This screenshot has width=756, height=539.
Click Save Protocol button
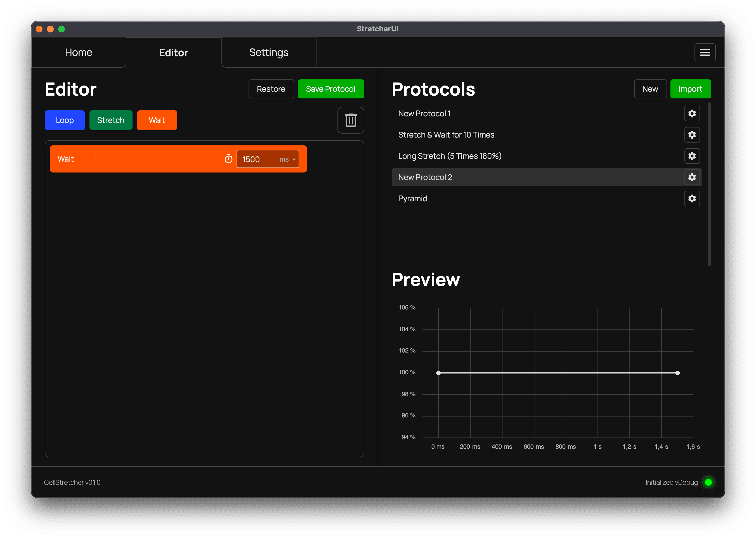[330, 89]
